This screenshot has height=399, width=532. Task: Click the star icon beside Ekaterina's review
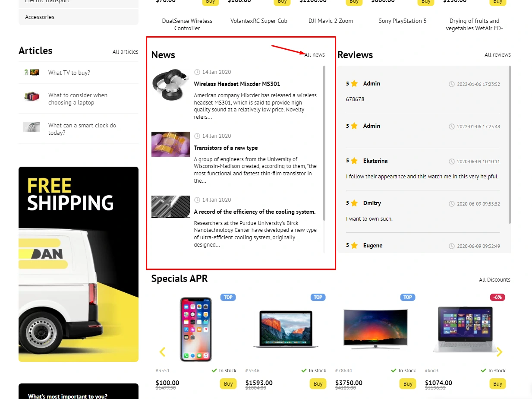pyautogui.click(x=354, y=161)
